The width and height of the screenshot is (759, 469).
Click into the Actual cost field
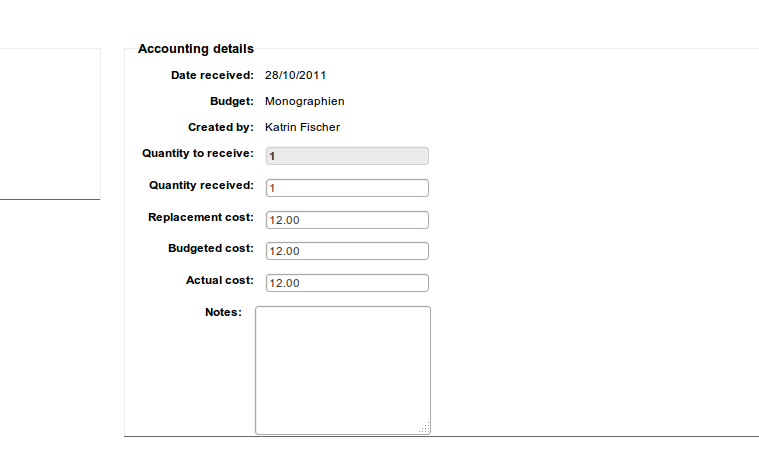pyautogui.click(x=346, y=283)
